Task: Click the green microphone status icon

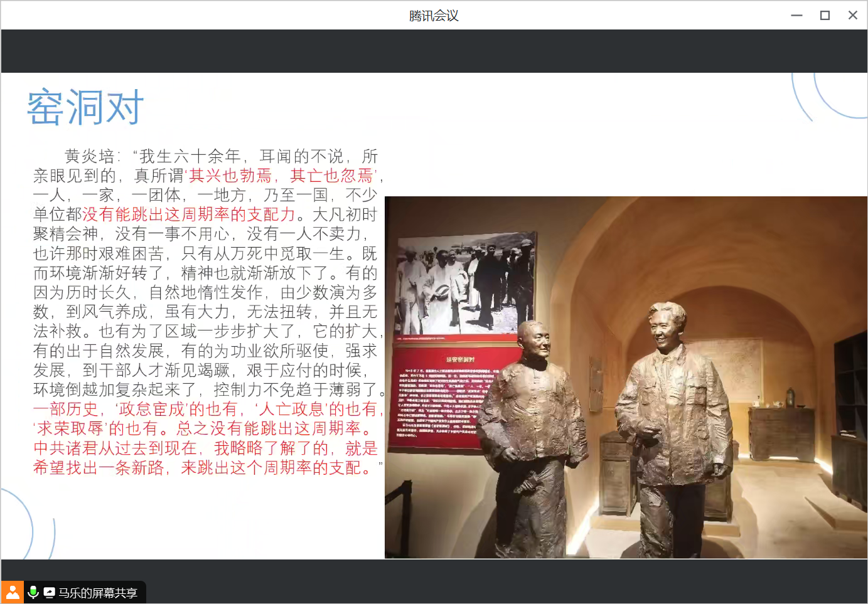Action: tap(33, 592)
